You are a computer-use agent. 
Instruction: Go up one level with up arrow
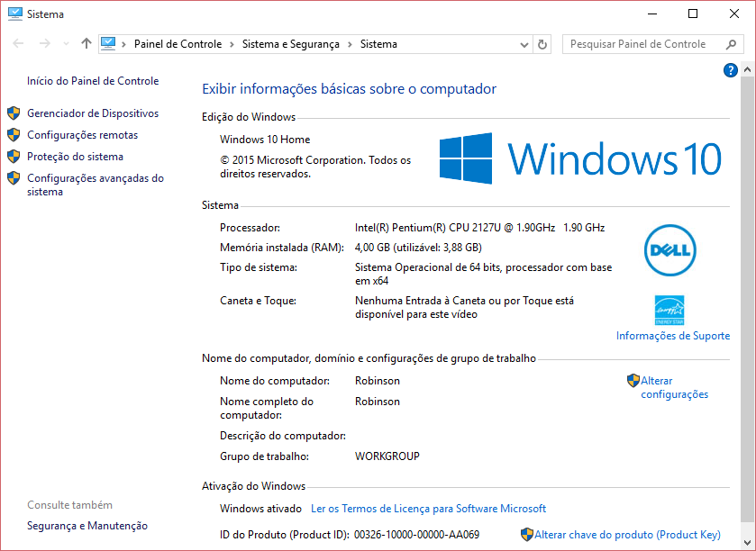pyautogui.click(x=87, y=44)
